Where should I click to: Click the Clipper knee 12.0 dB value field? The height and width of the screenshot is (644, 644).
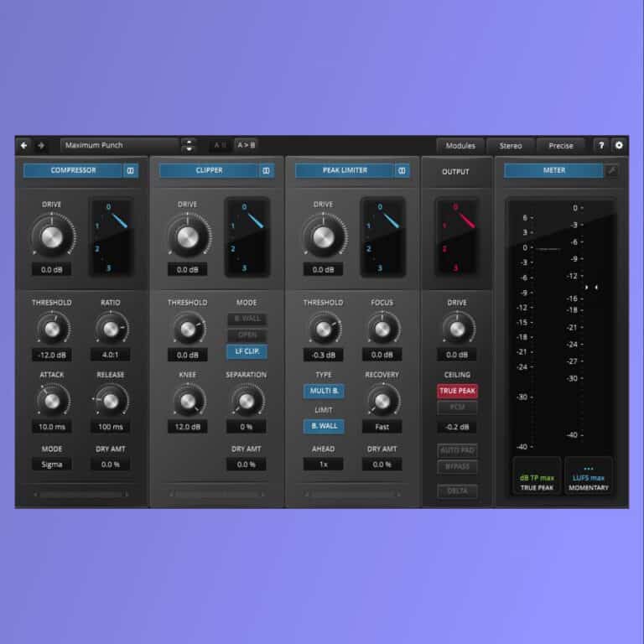188,427
